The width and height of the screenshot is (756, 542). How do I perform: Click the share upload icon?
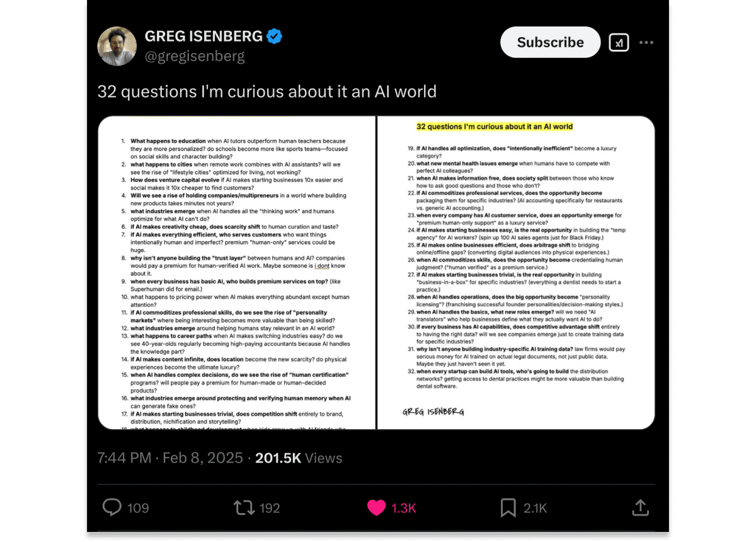pyautogui.click(x=640, y=507)
